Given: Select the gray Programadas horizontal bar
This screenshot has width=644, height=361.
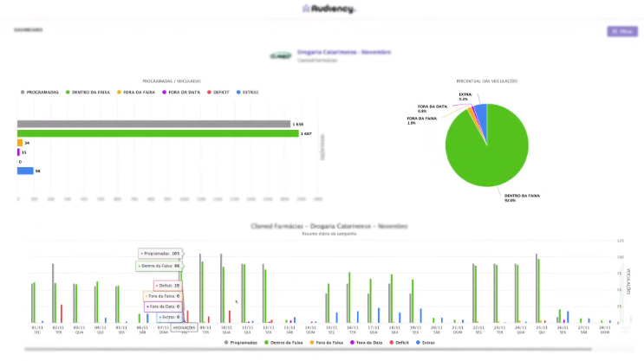Looking at the screenshot, I should click(153, 124).
